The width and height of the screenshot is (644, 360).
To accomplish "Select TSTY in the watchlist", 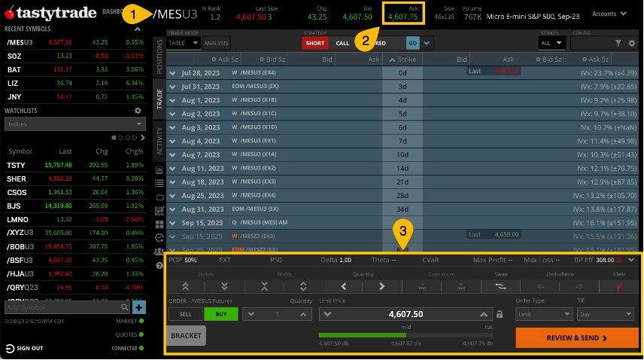I will coord(74,165).
